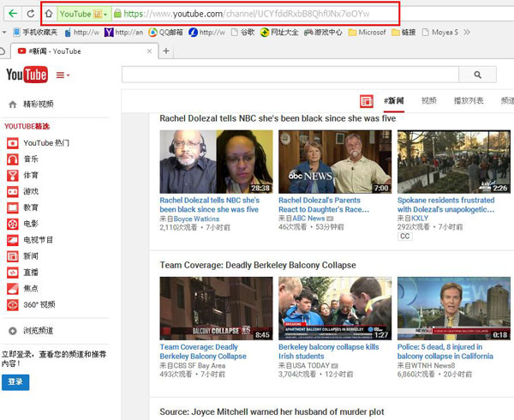Open YouTube 热门 in sidebar
Screen dimensions: 514x420
pyautogui.click(x=38, y=143)
